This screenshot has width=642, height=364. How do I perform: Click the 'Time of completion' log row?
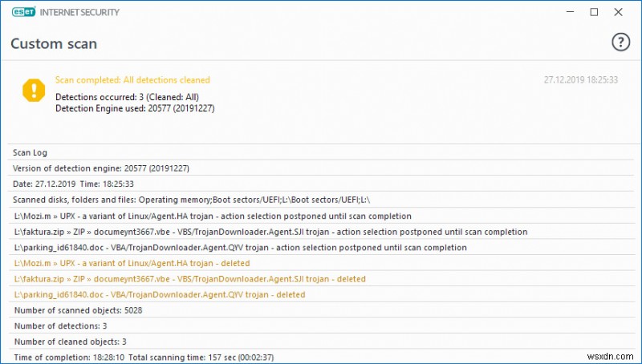coord(149,357)
